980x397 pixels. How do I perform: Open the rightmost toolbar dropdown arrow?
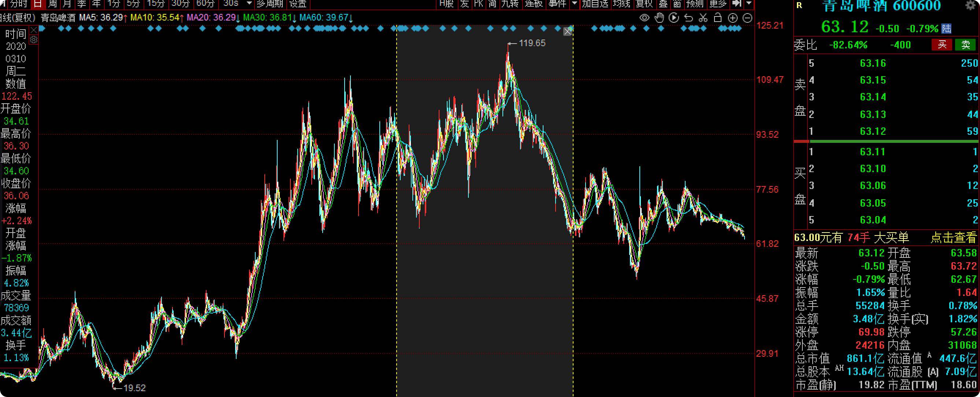(x=749, y=4)
